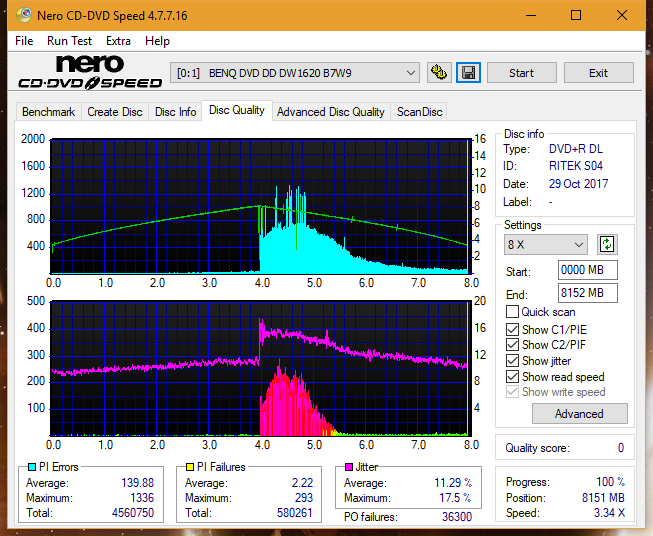Maximize the Nero CD-DVD Speed window
653x536 pixels.
tap(576, 15)
